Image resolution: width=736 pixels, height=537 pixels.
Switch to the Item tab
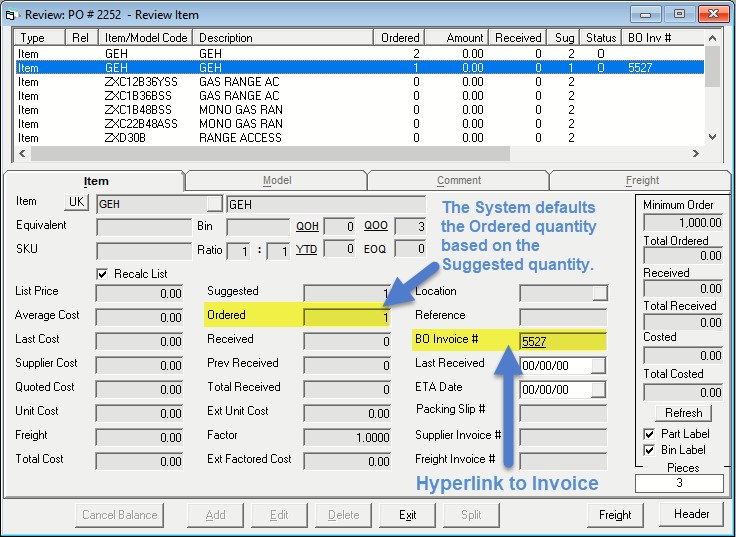96,181
